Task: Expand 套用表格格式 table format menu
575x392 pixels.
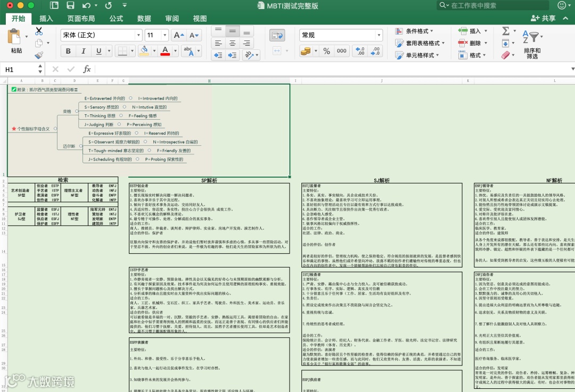Action: (420, 43)
